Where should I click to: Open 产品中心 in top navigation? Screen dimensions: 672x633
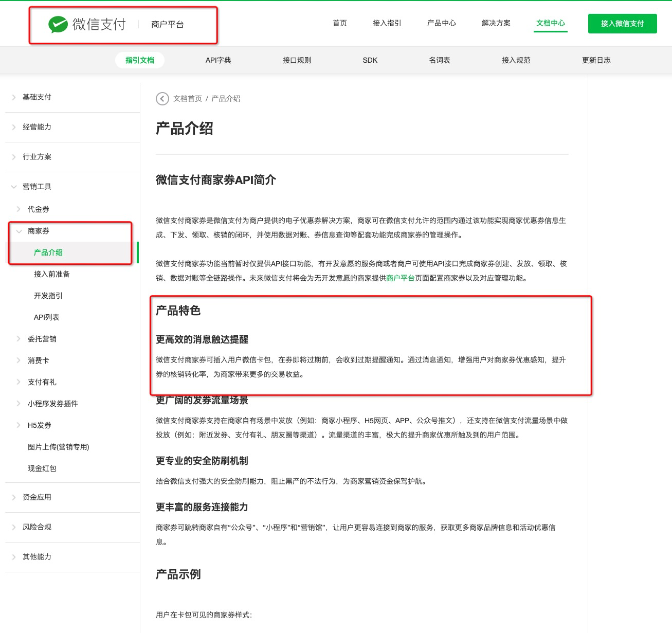[x=442, y=23]
